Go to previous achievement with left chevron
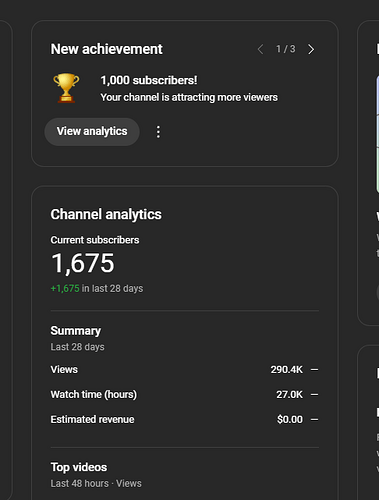Screen dimensions: 379x500 [x=260, y=49]
